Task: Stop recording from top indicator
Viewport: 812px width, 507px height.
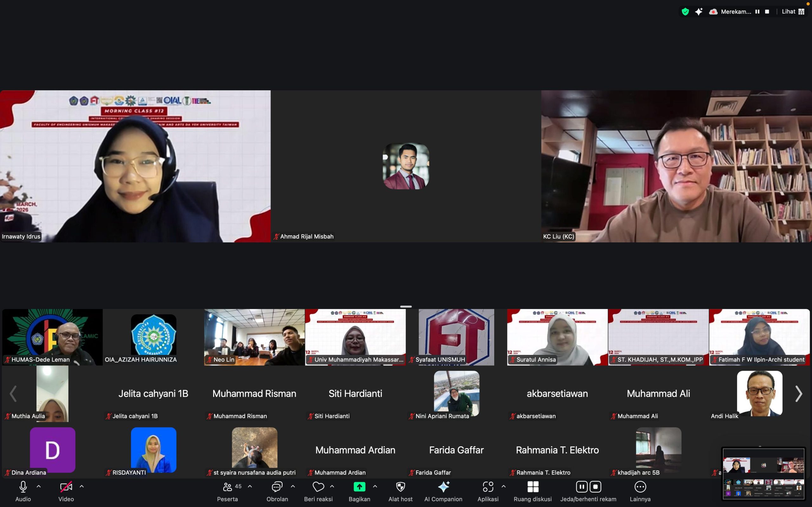Action: pos(767,12)
